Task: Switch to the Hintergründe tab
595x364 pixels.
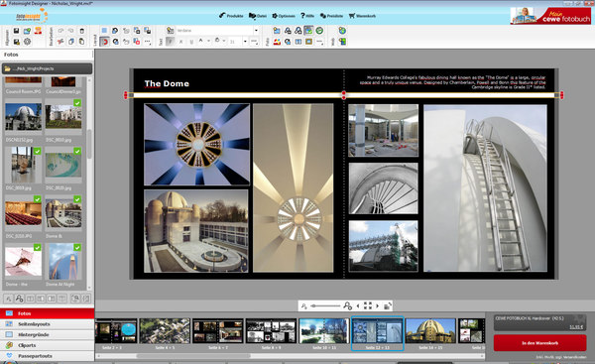Action: (47, 335)
